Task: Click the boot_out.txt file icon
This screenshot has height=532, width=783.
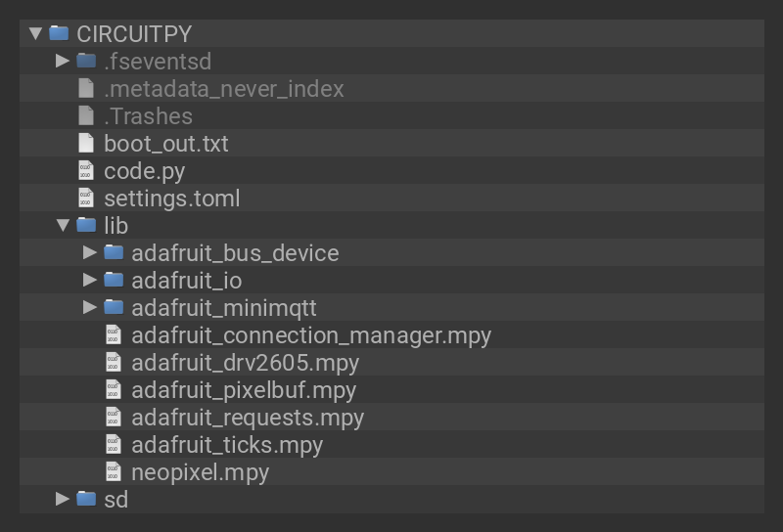Action: [86, 143]
